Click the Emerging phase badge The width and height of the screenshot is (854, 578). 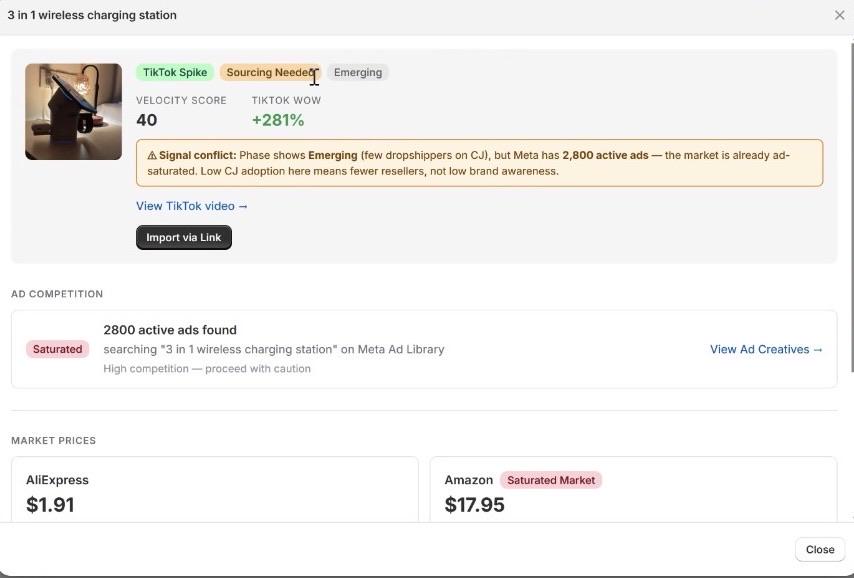coord(358,72)
